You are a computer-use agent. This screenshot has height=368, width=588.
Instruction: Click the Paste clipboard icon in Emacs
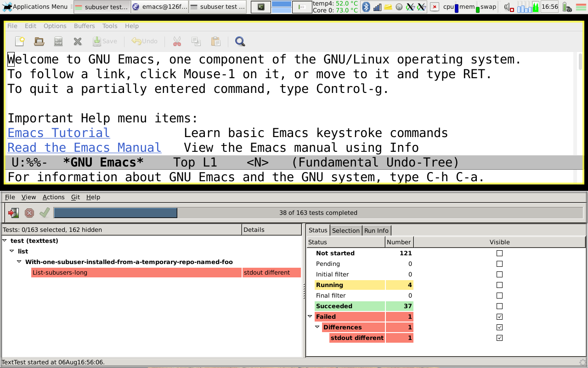coord(215,41)
